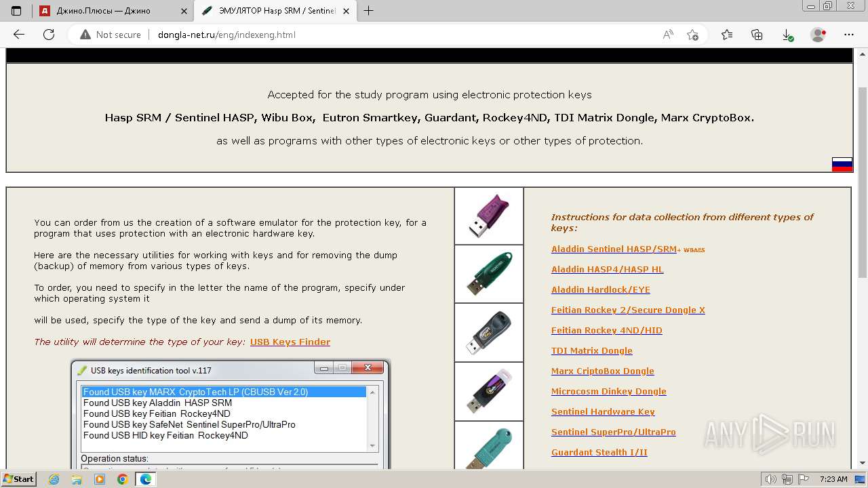Click the purple HASP dongle image
868x488 pixels.
(489, 216)
